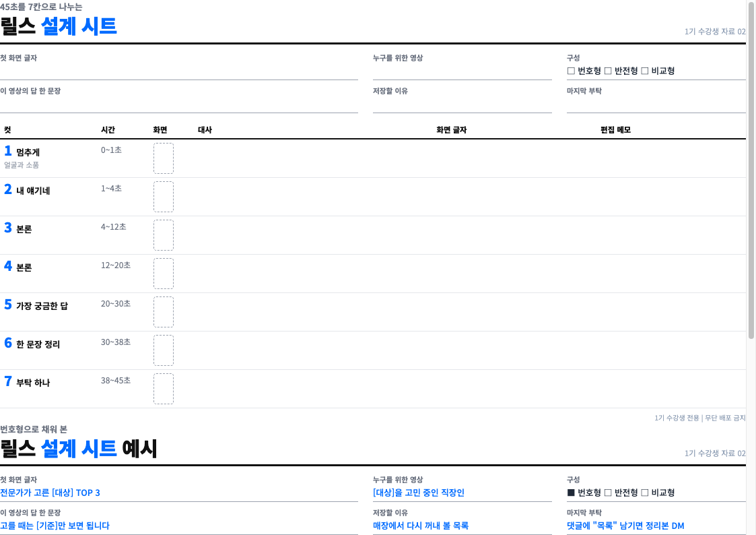Check the 비교형 box in the example sheet
756x535 pixels.
pyautogui.click(x=645, y=493)
